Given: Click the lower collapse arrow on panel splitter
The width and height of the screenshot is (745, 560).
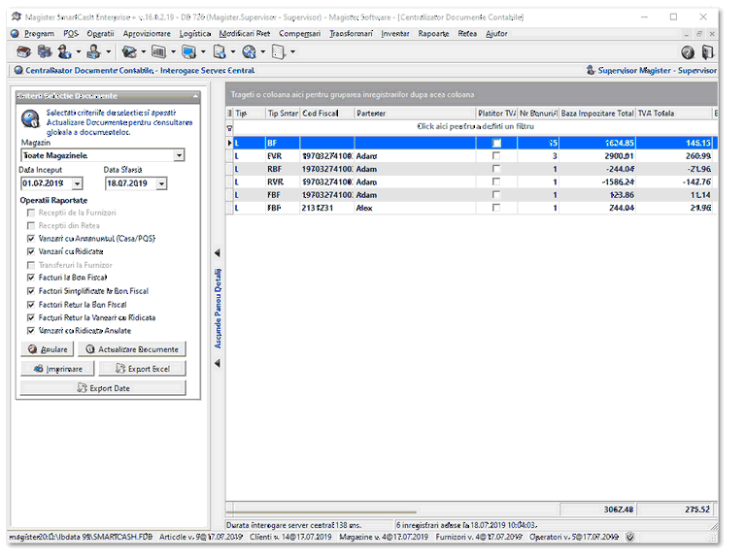Looking at the screenshot, I should tap(218, 363).
